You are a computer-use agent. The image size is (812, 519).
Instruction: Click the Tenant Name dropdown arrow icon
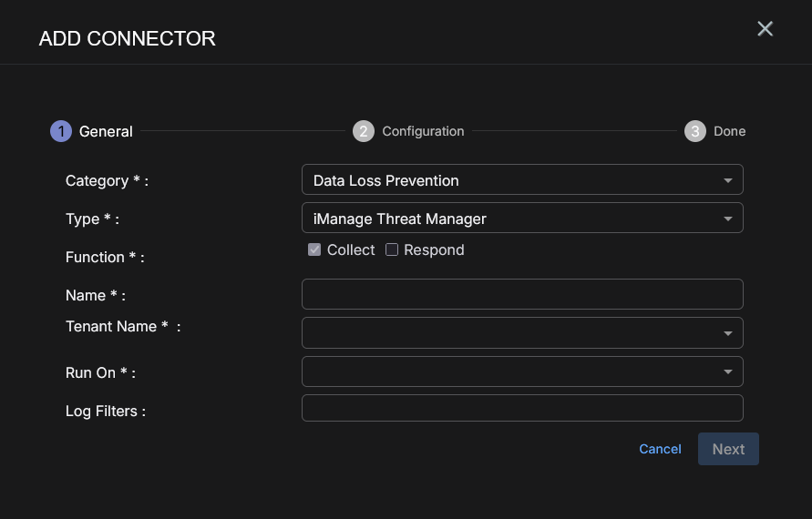(728, 333)
